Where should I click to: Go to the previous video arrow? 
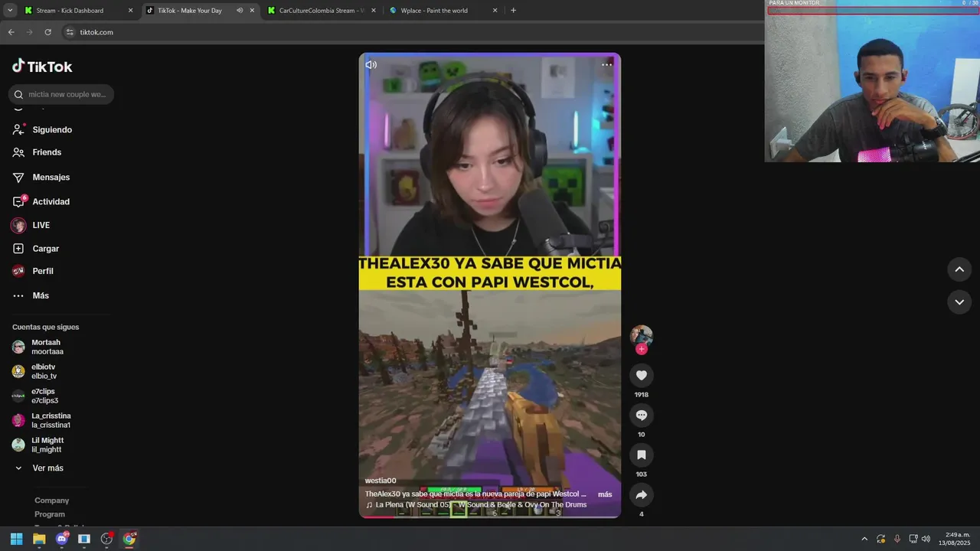click(x=959, y=269)
